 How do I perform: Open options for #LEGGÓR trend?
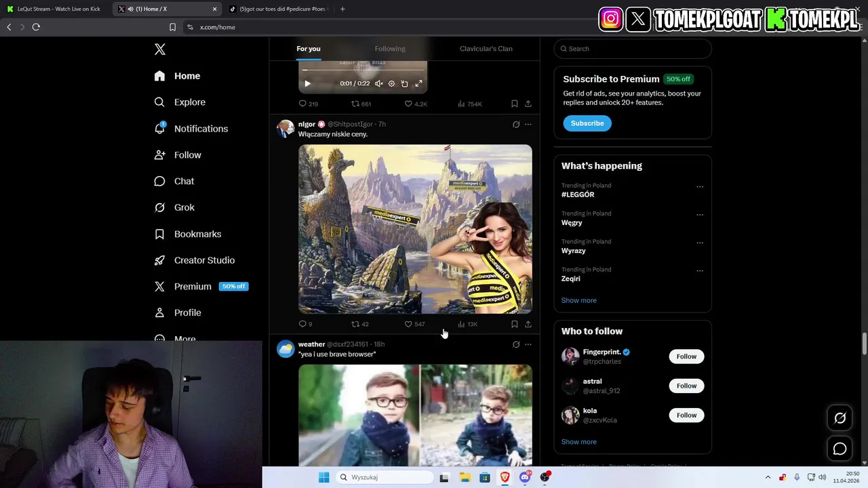pos(700,186)
